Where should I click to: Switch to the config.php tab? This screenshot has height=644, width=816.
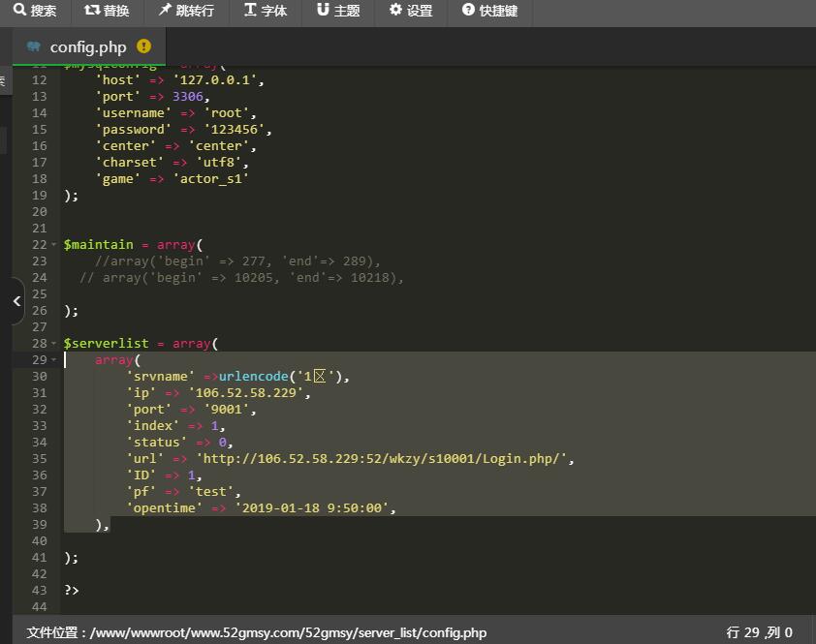point(87,46)
